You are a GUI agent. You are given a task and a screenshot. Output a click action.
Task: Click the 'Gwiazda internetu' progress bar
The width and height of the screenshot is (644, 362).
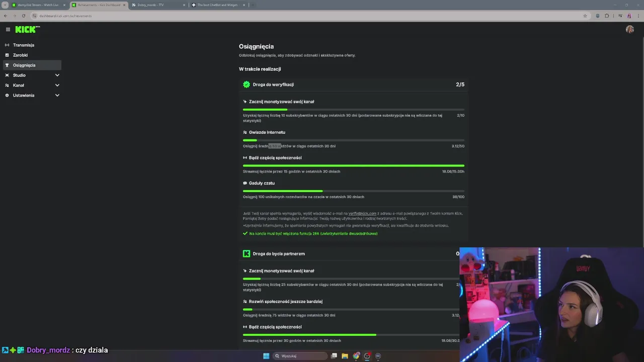tap(354, 140)
